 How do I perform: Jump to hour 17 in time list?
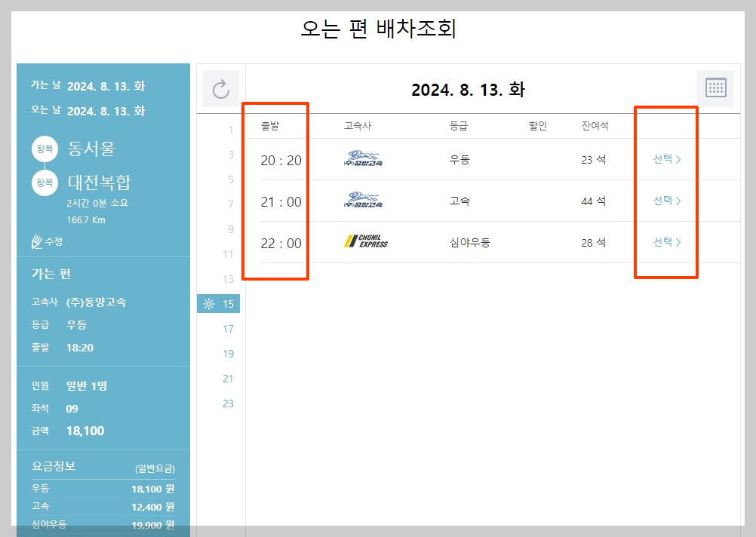pos(228,330)
